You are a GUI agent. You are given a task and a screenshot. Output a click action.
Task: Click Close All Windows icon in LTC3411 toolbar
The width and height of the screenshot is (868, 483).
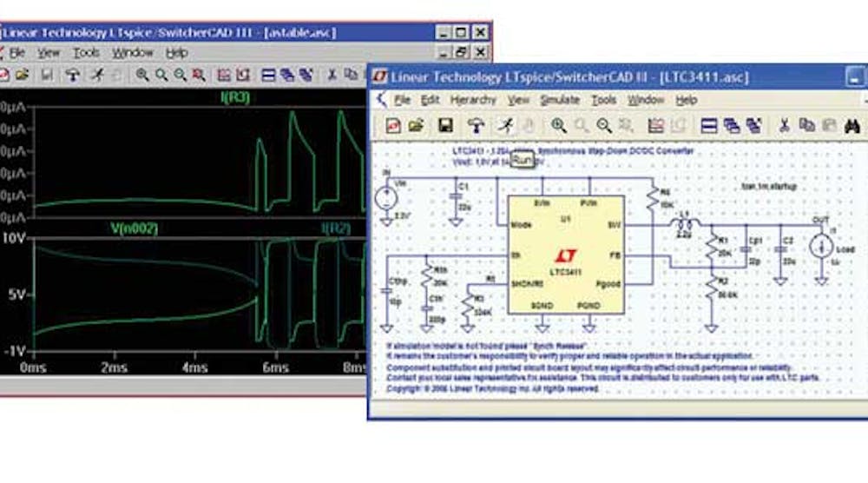(754, 126)
